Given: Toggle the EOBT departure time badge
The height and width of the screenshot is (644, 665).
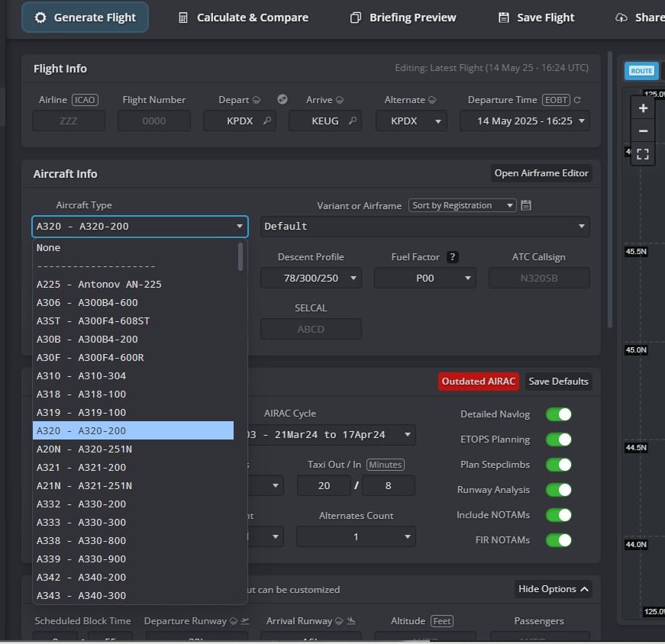Looking at the screenshot, I should click(556, 100).
